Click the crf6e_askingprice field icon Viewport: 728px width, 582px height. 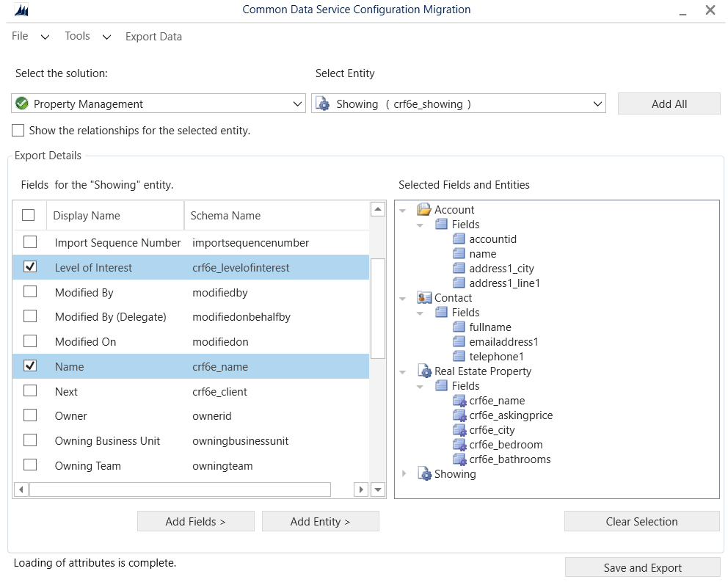click(459, 415)
